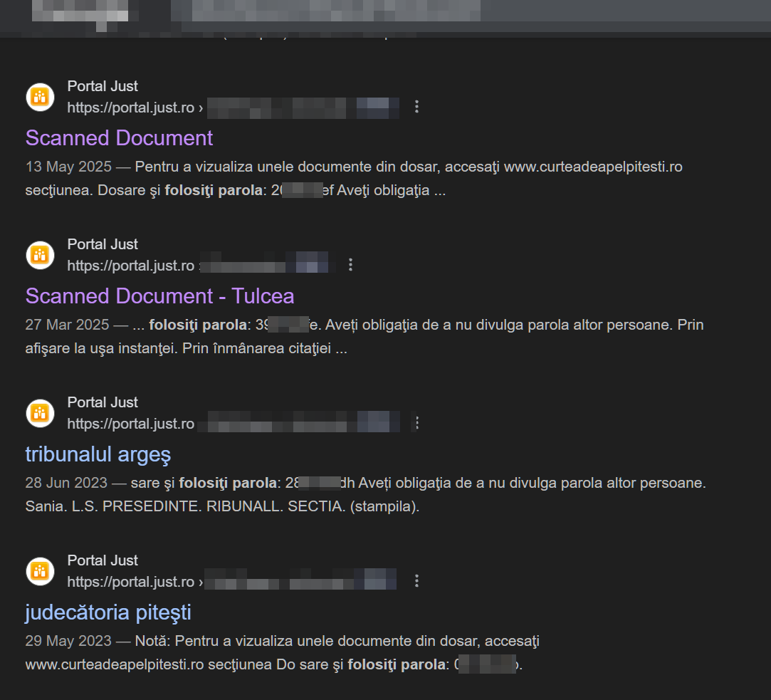This screenshot has height=700, width=771.
Task: Click portal.just.ro URL above tribunalul argeş
Action: pos(131,424)
